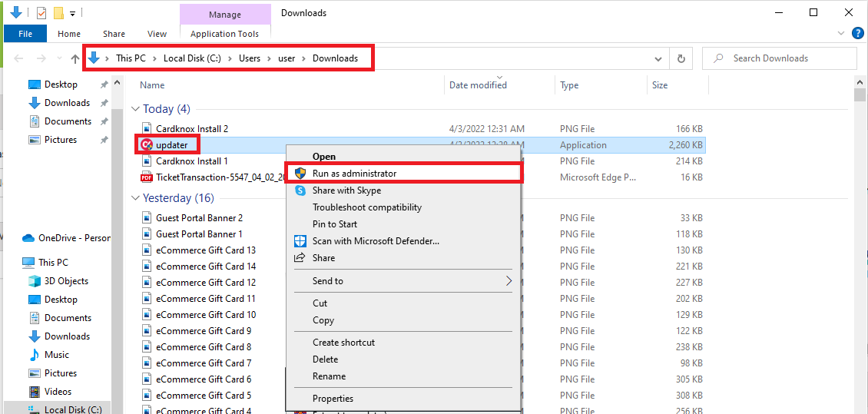Click Users in the address breadcrumb
Image resolution: width=868 pixels, height=414 pixels.
click(250, 58)
